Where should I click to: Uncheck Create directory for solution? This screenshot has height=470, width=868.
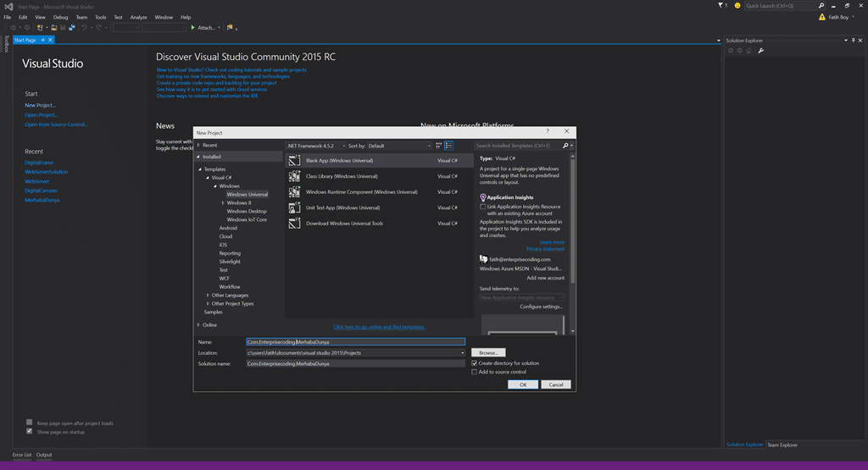tap(474, 363)
